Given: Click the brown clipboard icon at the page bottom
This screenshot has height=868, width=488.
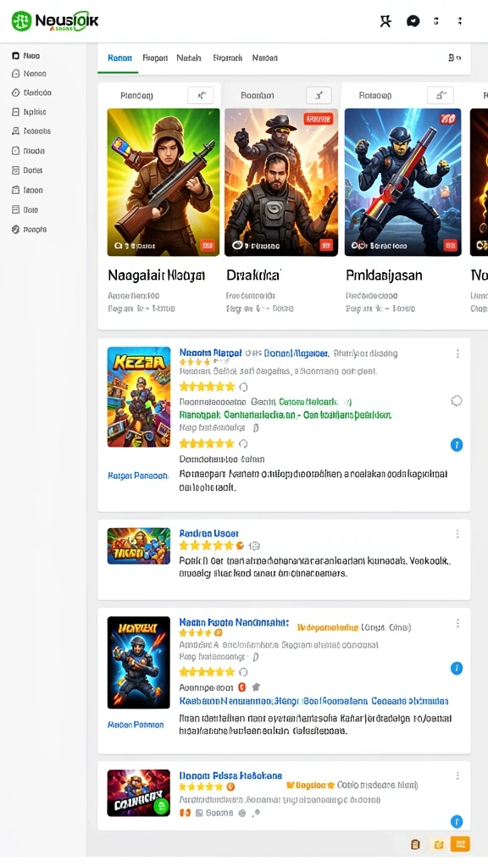Looking at the screenshot, I should coord(415,844).
